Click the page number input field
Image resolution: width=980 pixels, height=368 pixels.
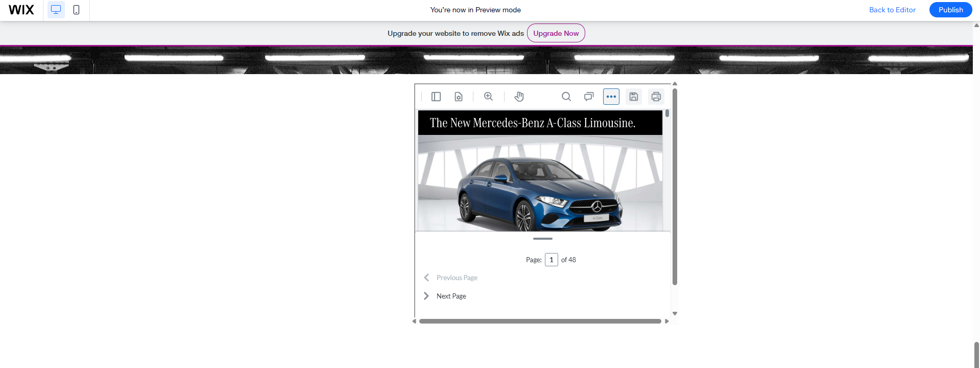tap(552, 260)
